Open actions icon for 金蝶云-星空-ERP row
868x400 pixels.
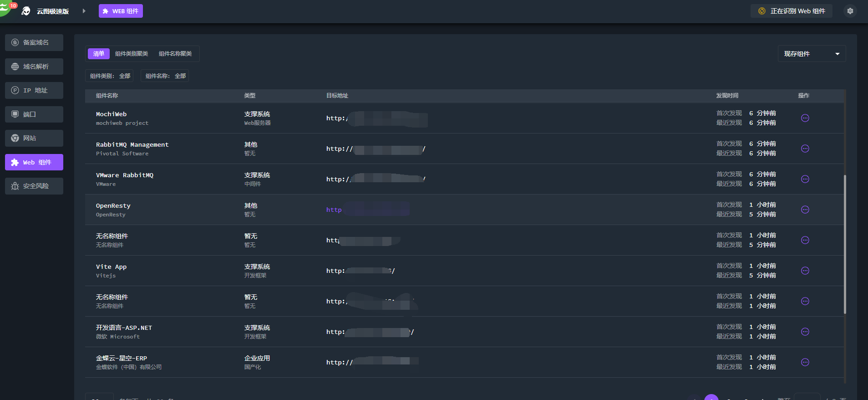(x=805, y=362)
